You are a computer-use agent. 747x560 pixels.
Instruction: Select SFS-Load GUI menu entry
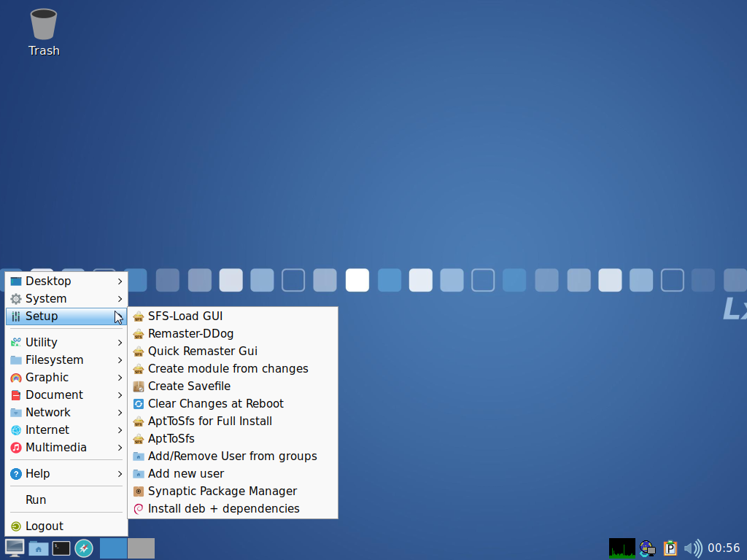tap(185, 316)
